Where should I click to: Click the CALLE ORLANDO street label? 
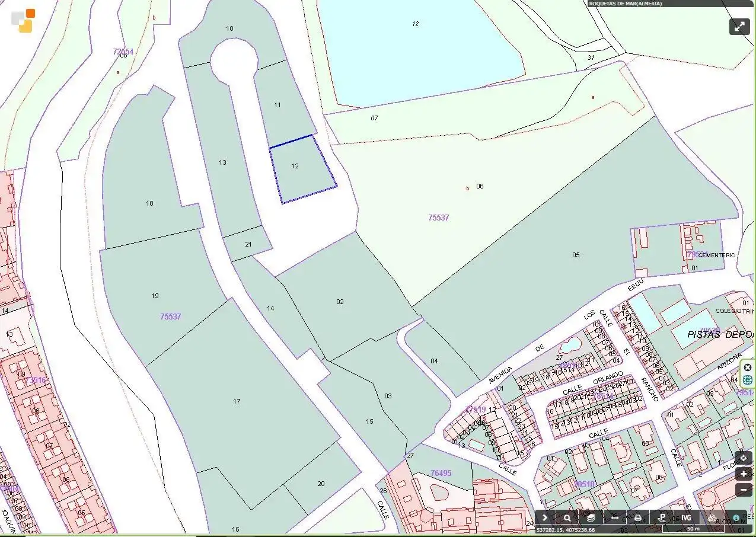tap(593, 382)
